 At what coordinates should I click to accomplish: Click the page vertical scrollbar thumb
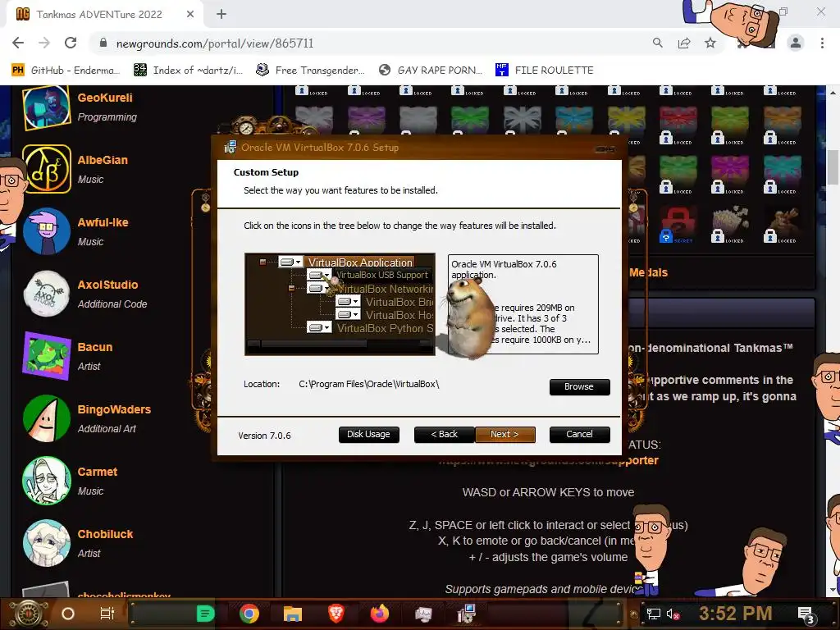coord(833,167)
